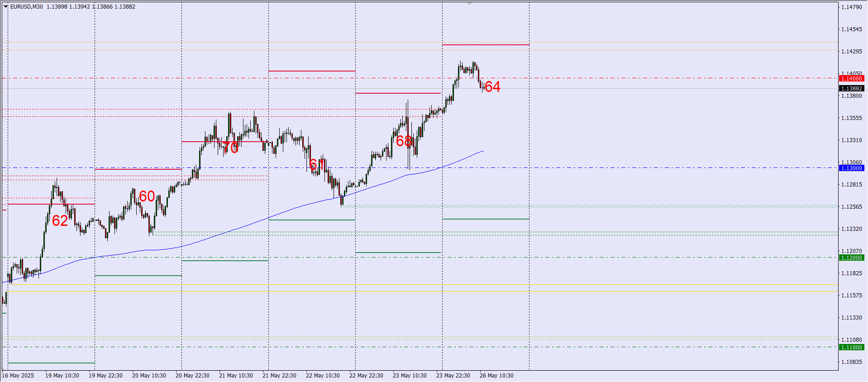Click the 1.14790 value on price scale
868x382 pixels.
852,7
